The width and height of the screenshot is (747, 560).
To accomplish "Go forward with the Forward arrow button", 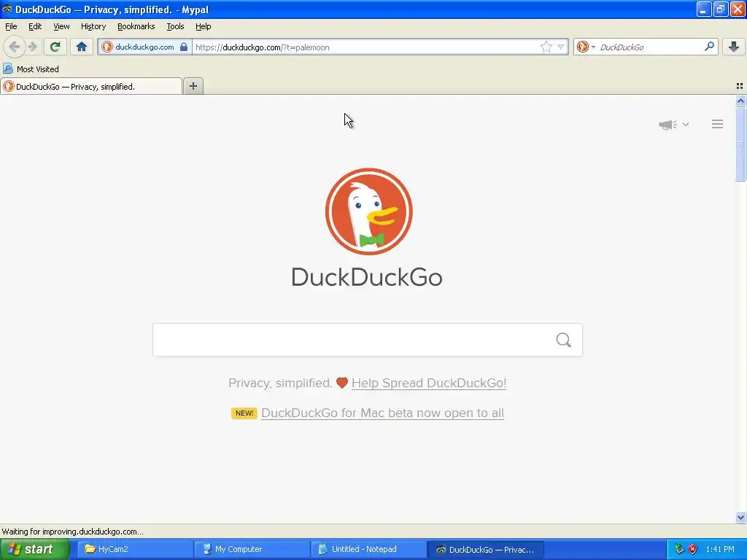I will click(32, 47).
